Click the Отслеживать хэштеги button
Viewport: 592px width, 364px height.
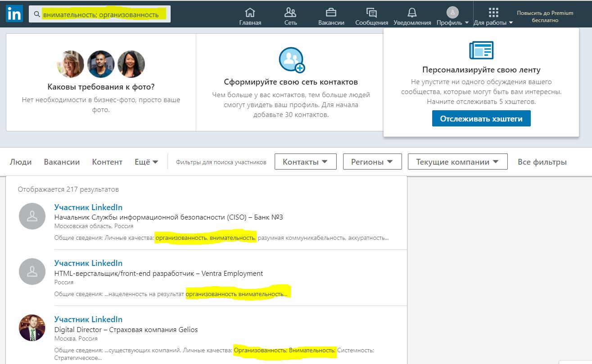(481, 119)
